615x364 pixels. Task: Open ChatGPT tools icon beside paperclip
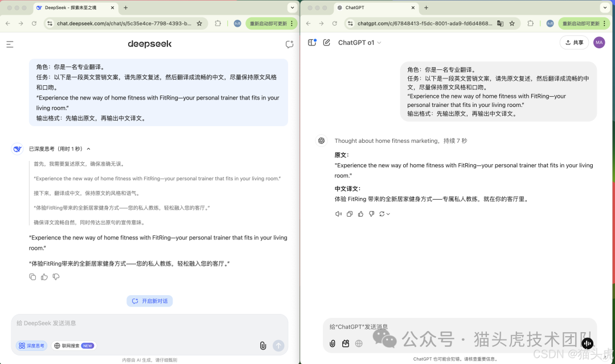(346, 344)
